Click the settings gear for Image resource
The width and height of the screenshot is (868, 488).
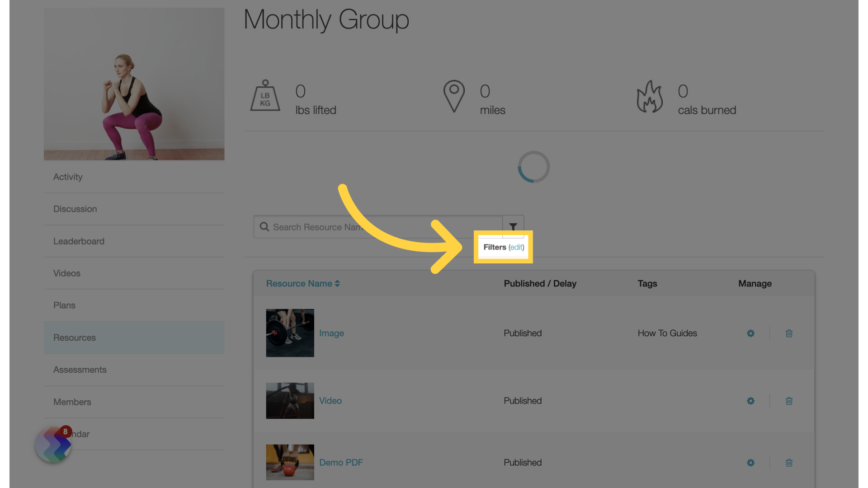750,333
